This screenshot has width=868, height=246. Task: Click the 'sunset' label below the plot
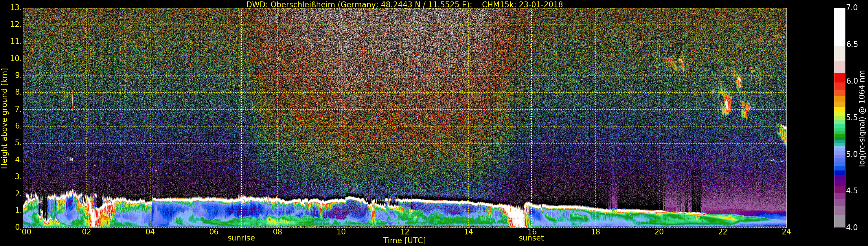click(x=532, y=238)
